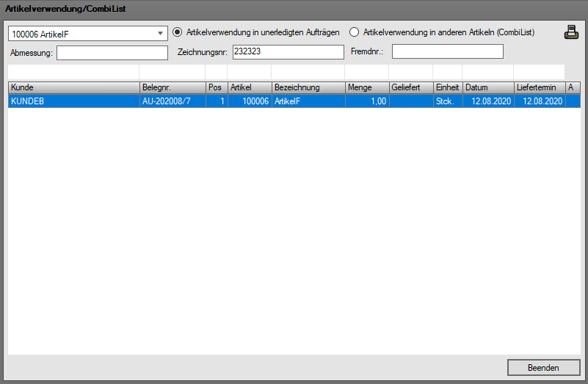Sort by Liefertermin column header
Screen dimensions: 588x384
click(x=539, y=87)
